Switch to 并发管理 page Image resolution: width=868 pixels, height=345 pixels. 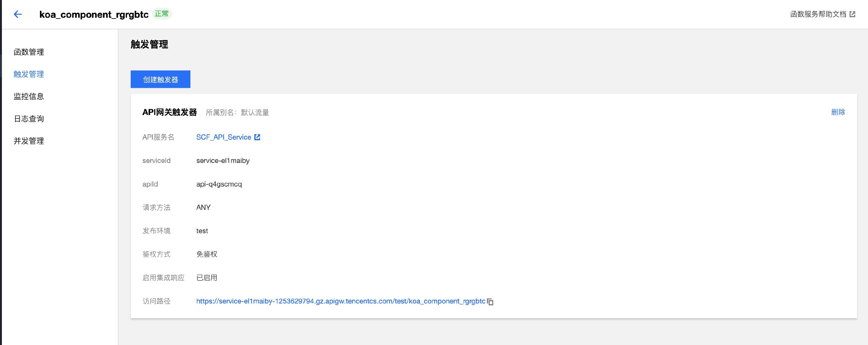pyautogui.click(x=29, y=141)
